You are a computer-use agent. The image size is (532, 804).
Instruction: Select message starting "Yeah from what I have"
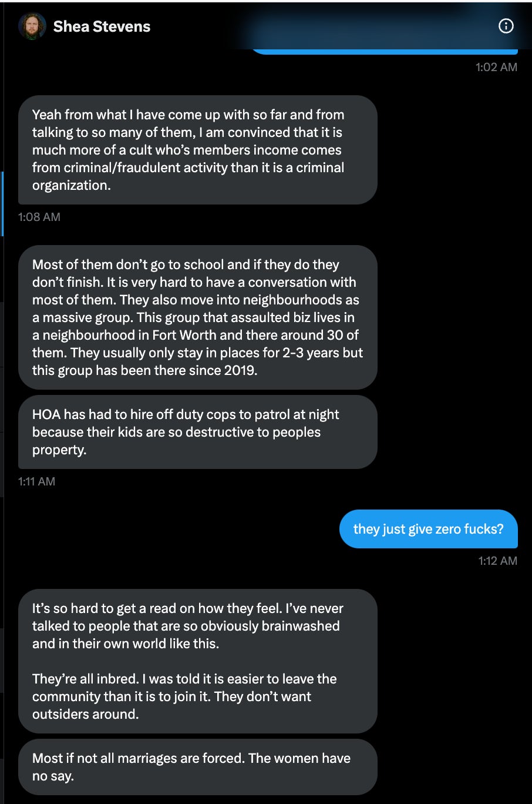click(x=197, y=150)
